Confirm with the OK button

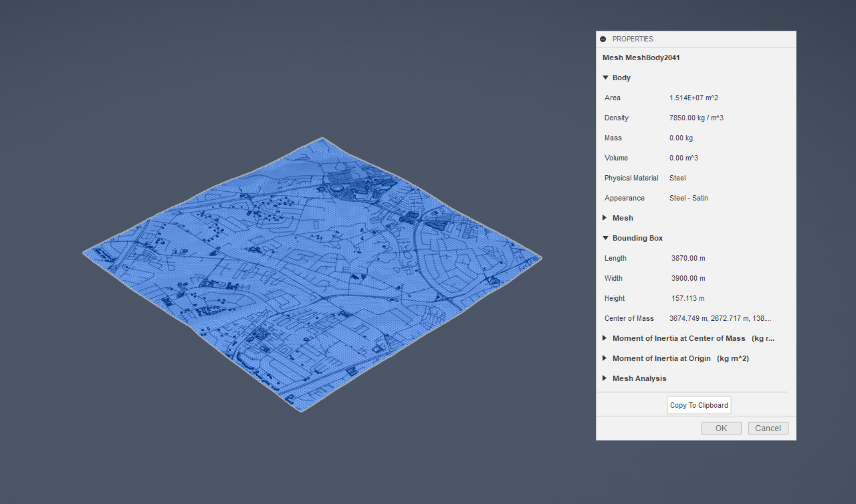pos(721,428)
